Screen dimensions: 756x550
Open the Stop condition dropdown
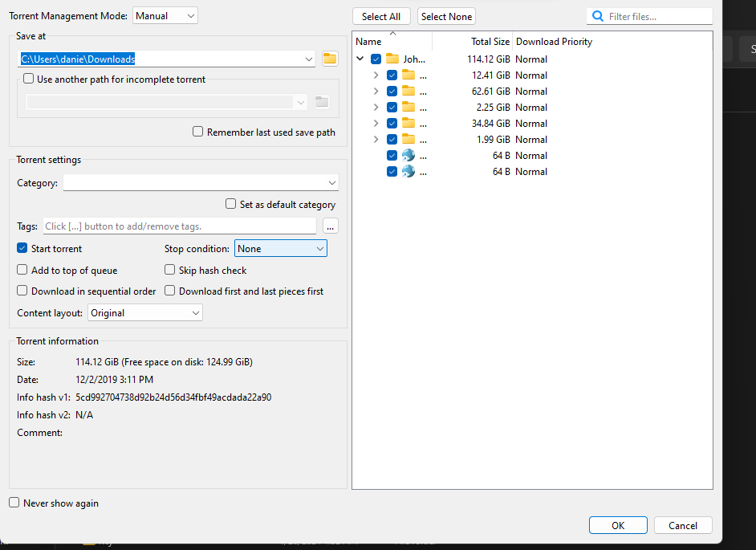[x=280, y=249]
